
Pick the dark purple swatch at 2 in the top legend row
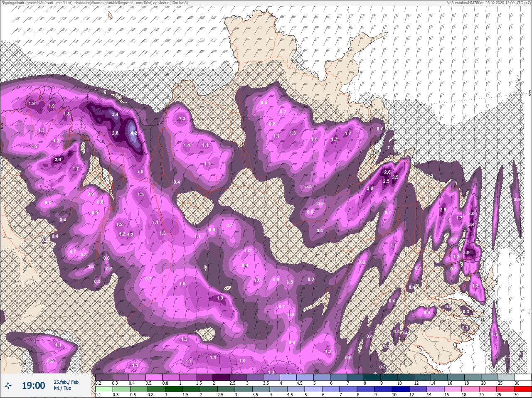coord(222,377)
